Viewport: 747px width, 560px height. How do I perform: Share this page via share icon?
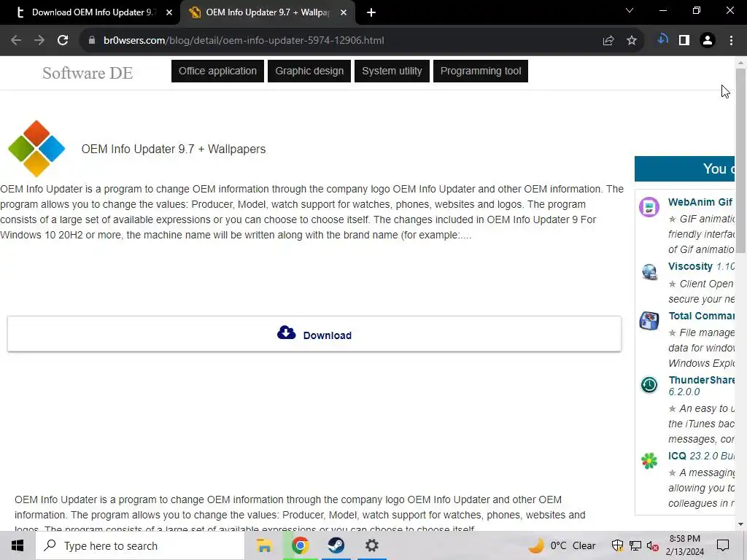[608, 41]
